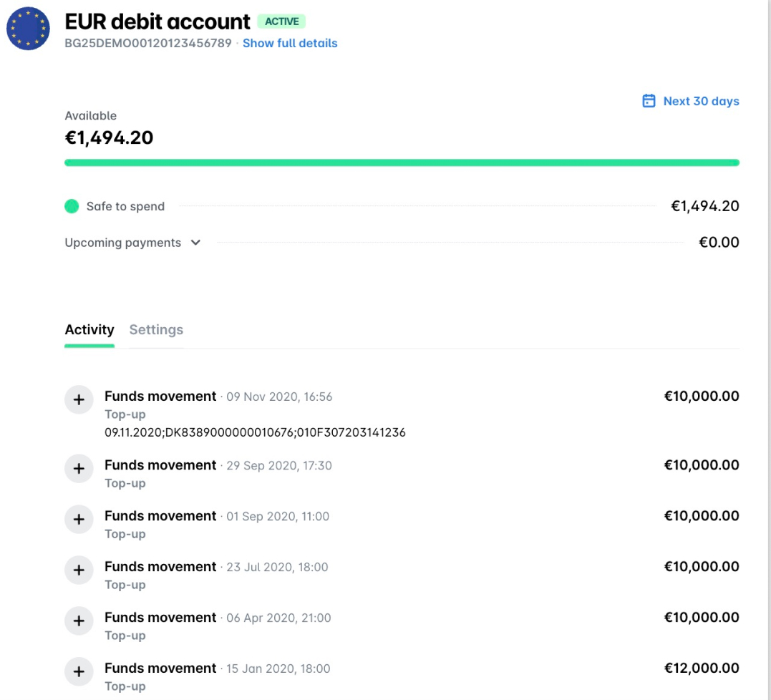This screenshot has height=700, width=771.
Task: Toggle visibility of Upcoming payments section
Action: point(195,243)
